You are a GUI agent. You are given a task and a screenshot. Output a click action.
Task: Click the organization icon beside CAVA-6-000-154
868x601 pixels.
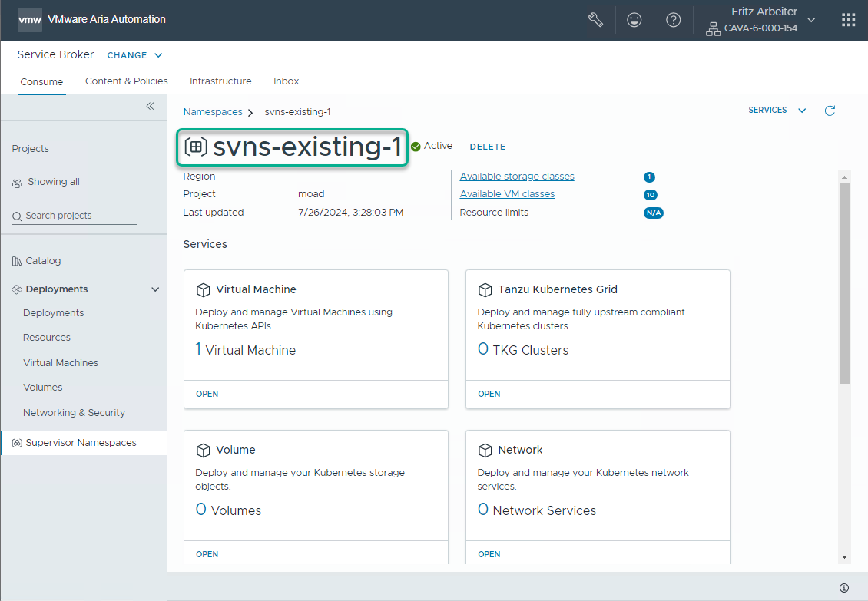(x=713, y=28)
